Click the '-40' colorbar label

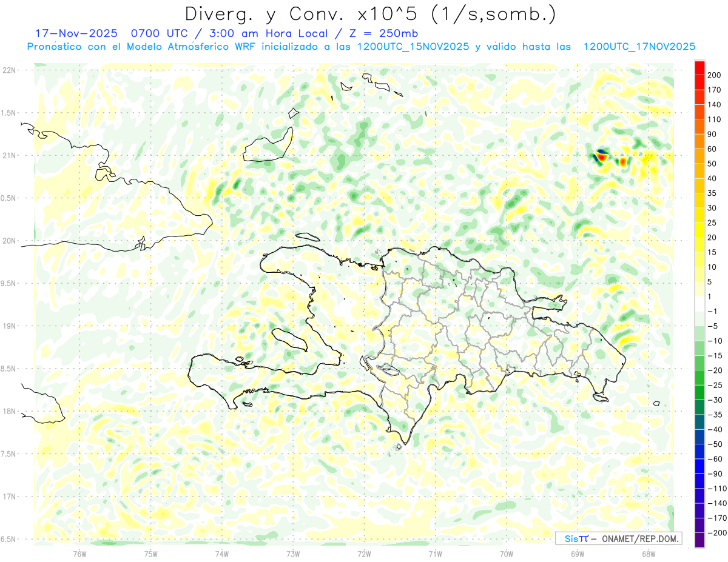coord(714,430)
